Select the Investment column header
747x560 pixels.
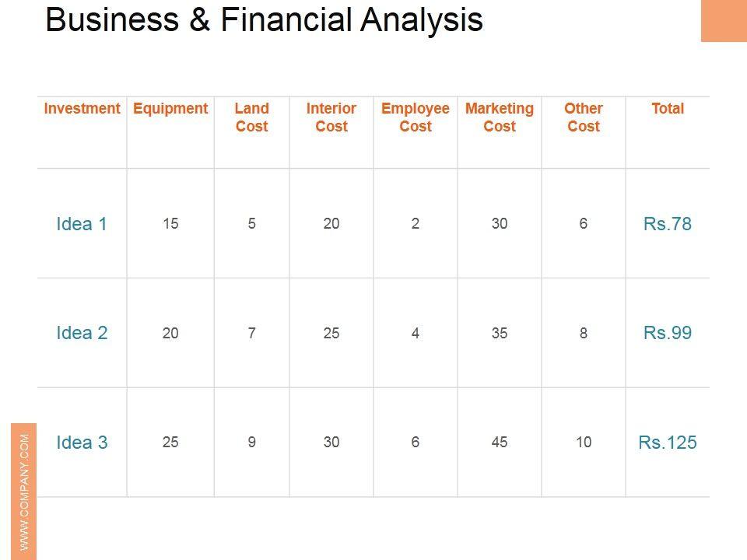click(82, 109)
